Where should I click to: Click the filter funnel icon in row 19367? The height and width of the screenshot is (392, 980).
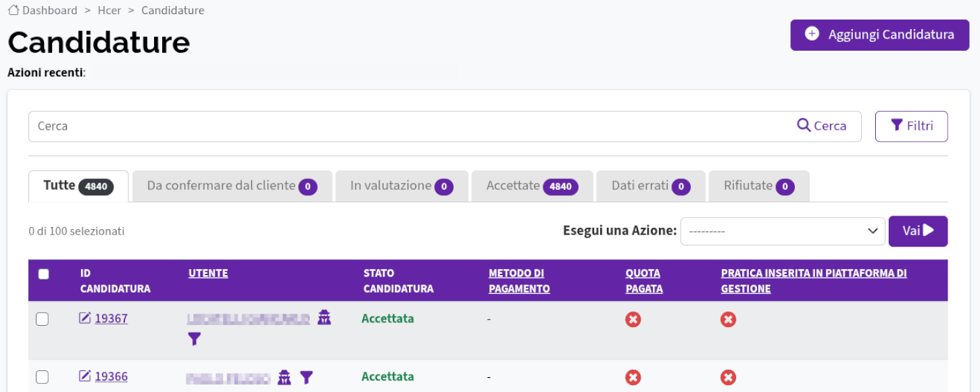195,339
